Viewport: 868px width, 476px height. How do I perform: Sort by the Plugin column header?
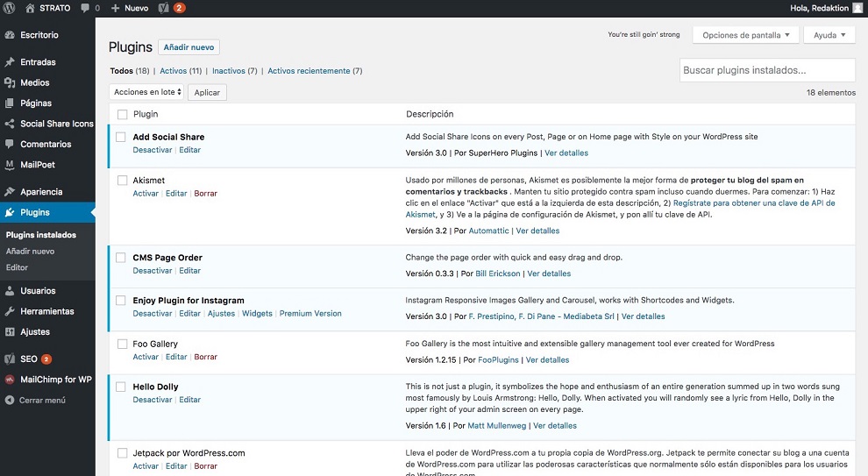click(x=146, y=114)
